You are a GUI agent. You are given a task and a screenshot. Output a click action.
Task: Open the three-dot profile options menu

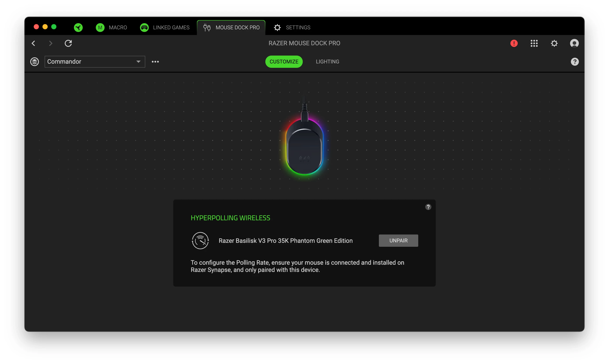[x=155, y=61]
